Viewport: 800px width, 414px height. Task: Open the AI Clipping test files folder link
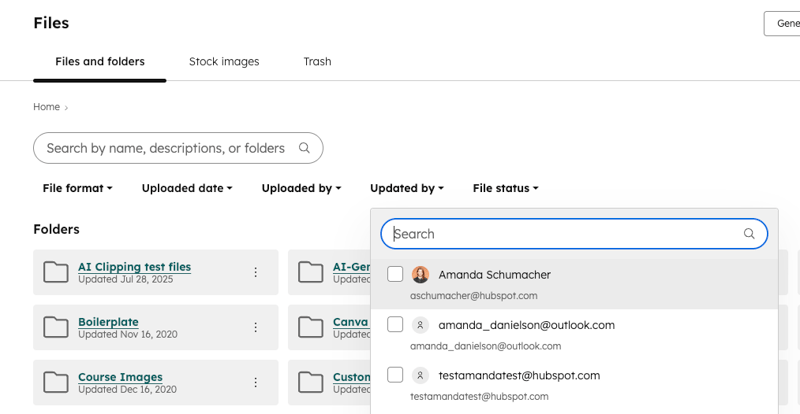[x=135, y=267]
